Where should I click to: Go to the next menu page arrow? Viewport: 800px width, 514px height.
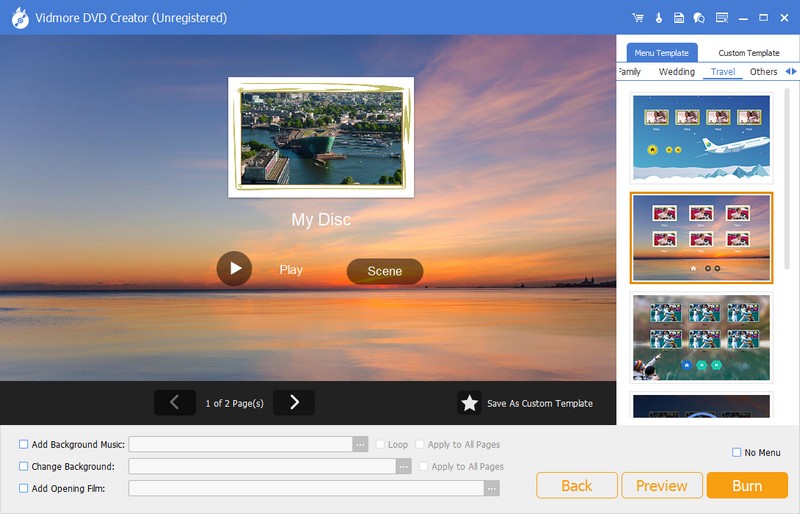coord(294,402)
